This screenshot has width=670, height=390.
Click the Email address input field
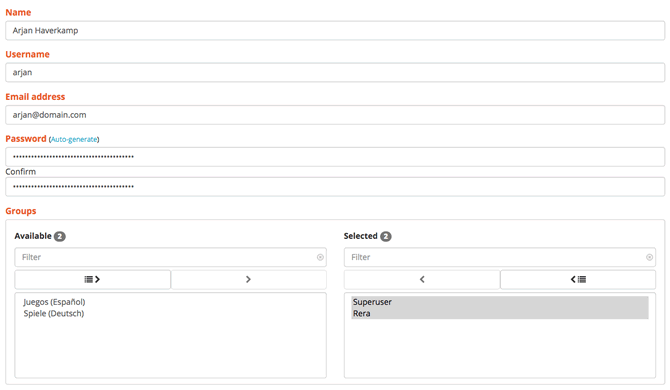click(335, 115)
